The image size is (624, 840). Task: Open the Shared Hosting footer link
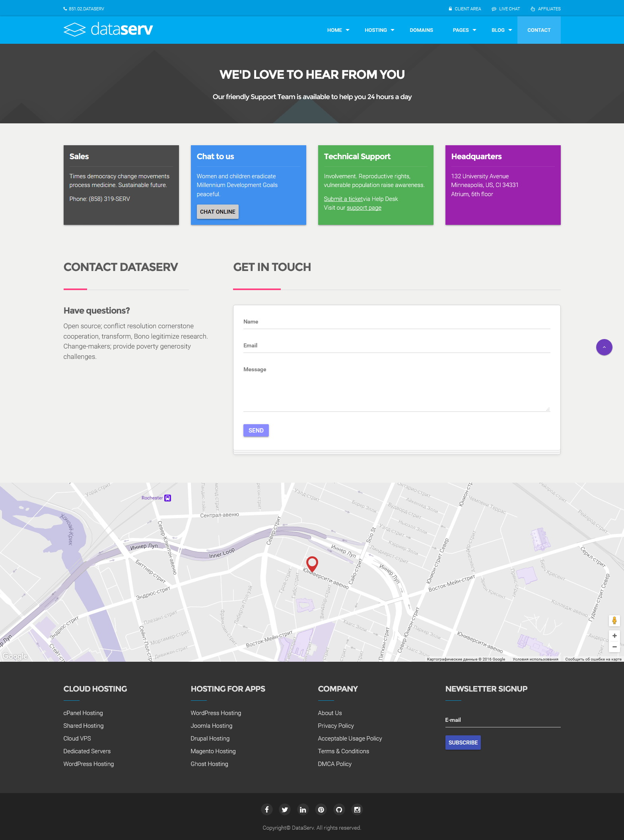[x=84, y=726]
